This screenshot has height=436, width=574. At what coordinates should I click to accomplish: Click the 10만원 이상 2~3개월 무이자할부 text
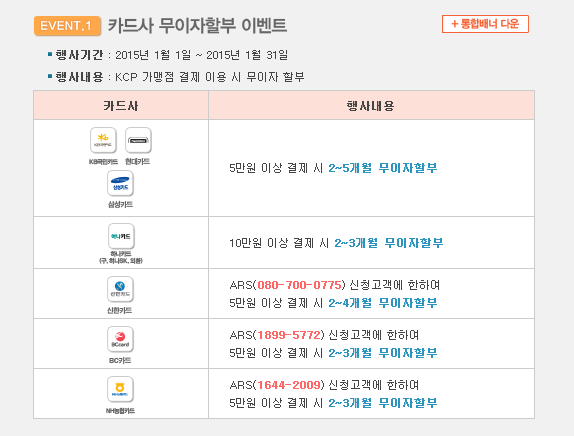point(336,243)
